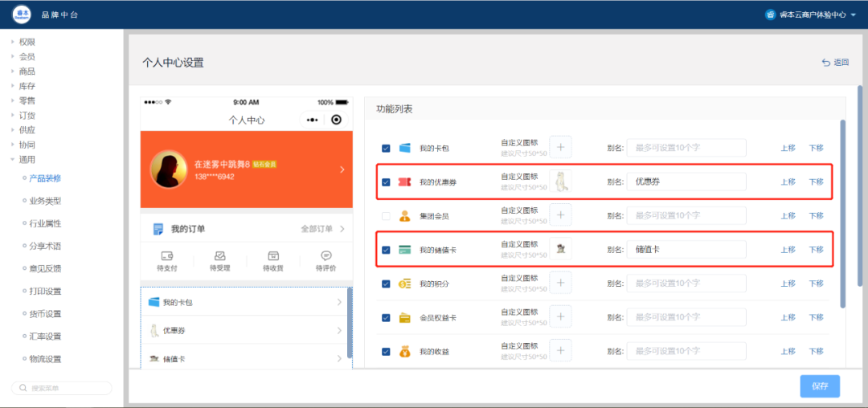868x408 pixels.
Task: Click the user avatar in phone preview
Action: point(168,169)
